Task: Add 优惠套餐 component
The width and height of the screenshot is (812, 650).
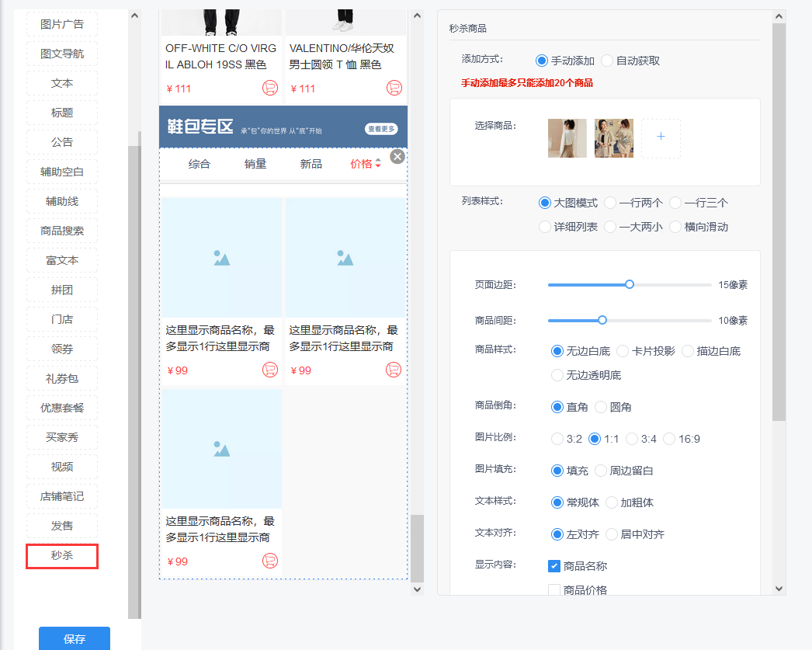Action: (x=62, y=408)
